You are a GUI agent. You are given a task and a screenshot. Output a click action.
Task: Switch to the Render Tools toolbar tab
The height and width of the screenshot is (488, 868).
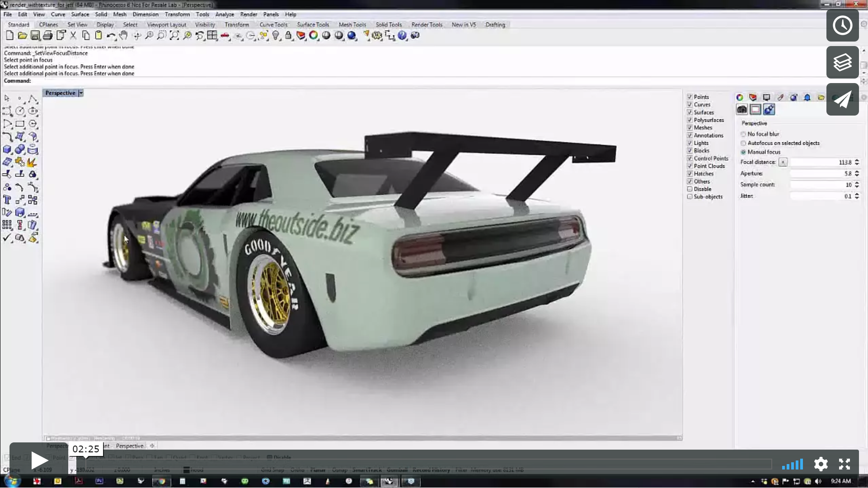coord(427,25)
